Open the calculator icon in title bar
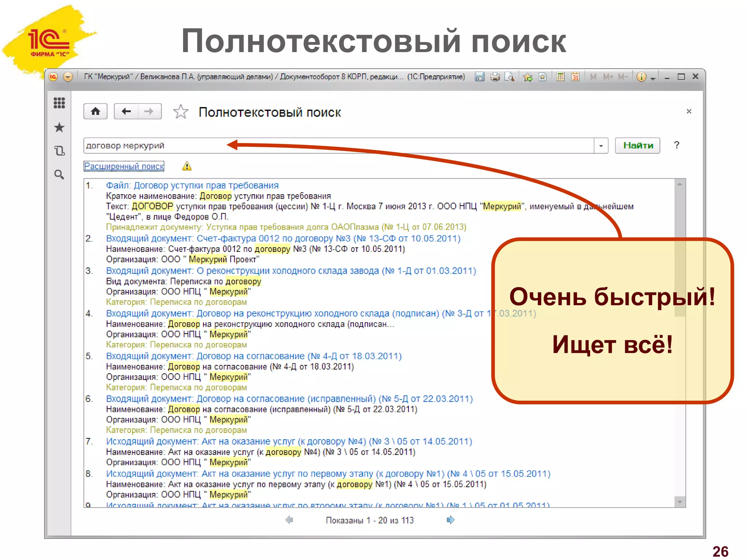The image size is (747, 560). pos(560,77)
